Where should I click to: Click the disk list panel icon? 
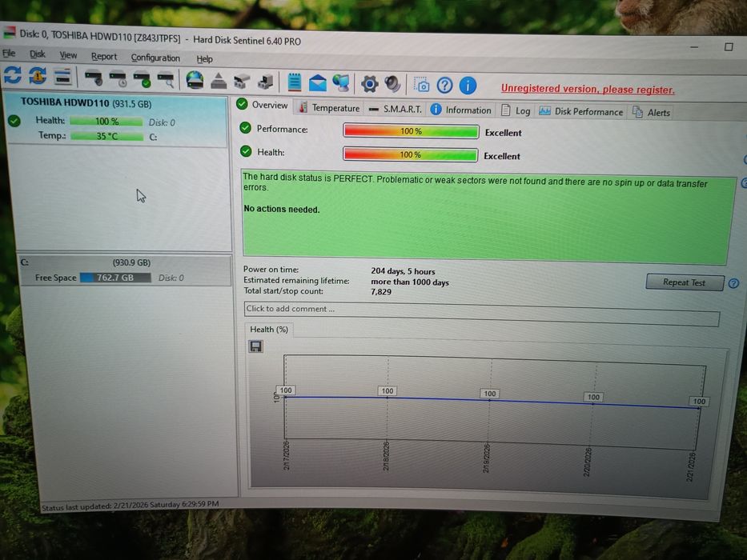pyautogui.click(x=63, y=77)
